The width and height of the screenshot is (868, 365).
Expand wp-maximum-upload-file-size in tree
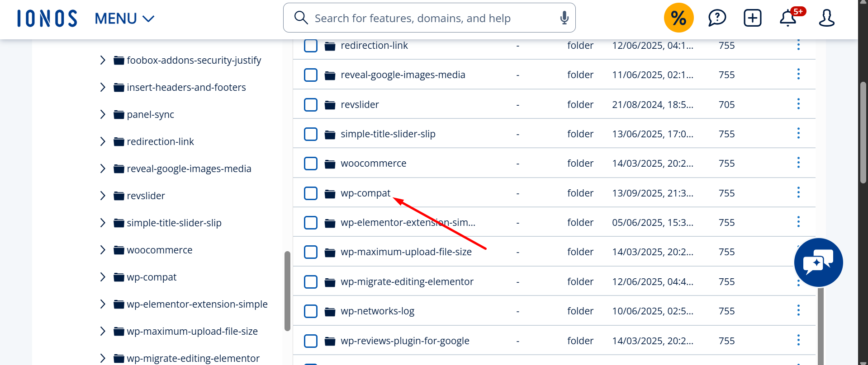(x=103, y=331)
